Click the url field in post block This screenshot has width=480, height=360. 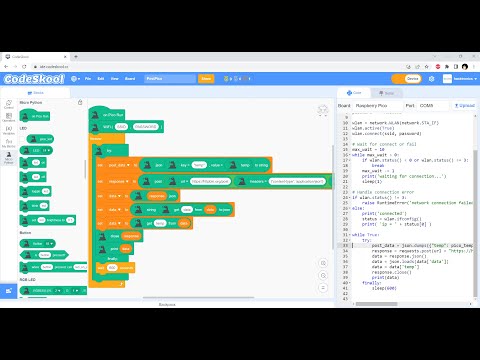(x=210, y=182)
